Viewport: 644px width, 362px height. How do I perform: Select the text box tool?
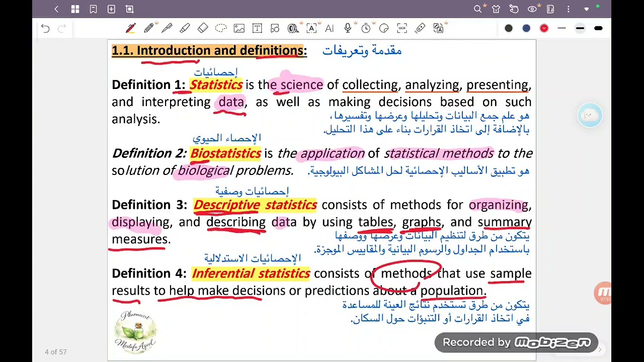[257, 28]
